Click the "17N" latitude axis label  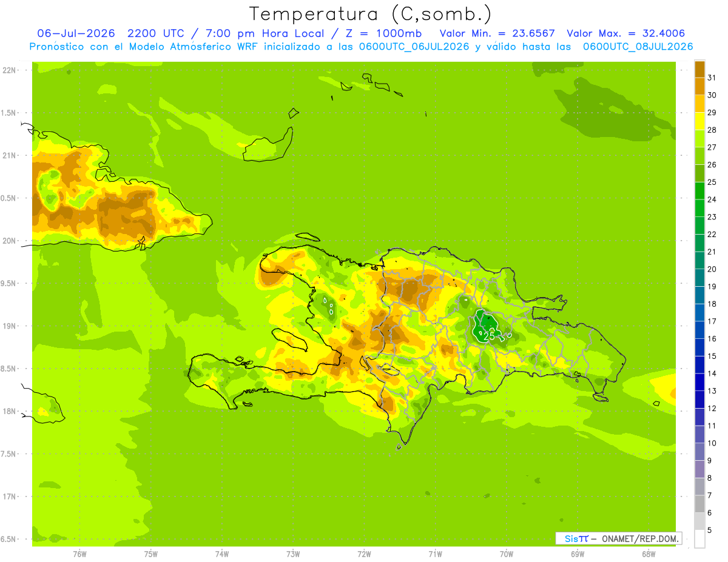pos(9,497)
